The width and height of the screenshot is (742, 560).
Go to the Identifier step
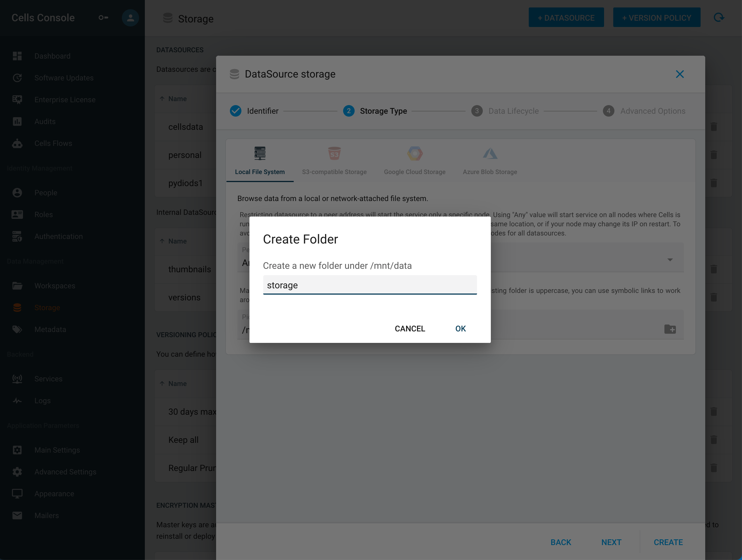pos(254,111)
